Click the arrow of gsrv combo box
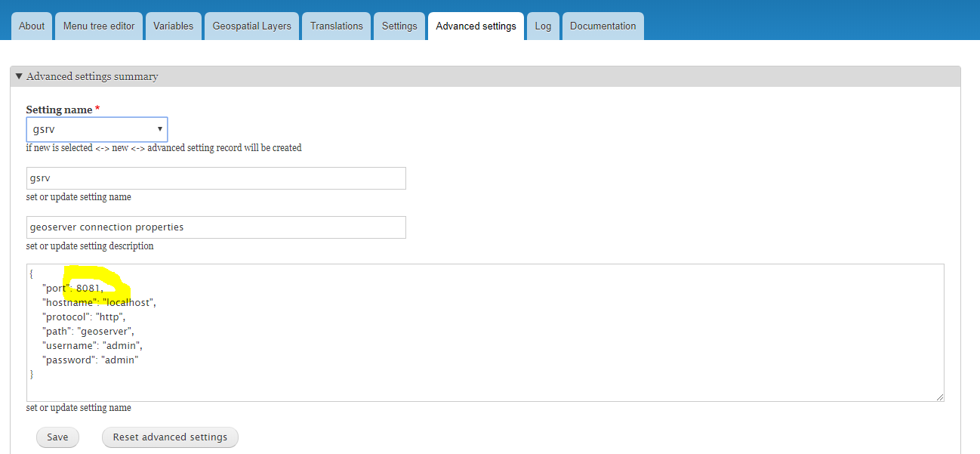 [159, 129]
